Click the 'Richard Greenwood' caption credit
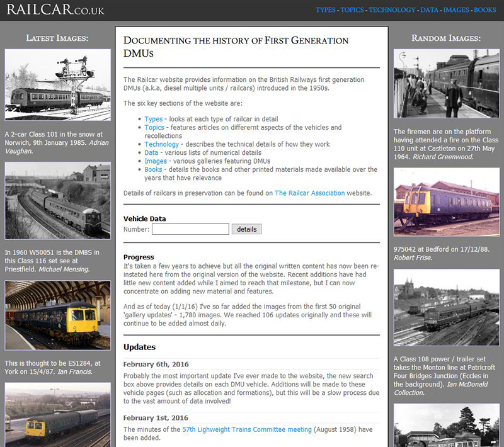 443,157
